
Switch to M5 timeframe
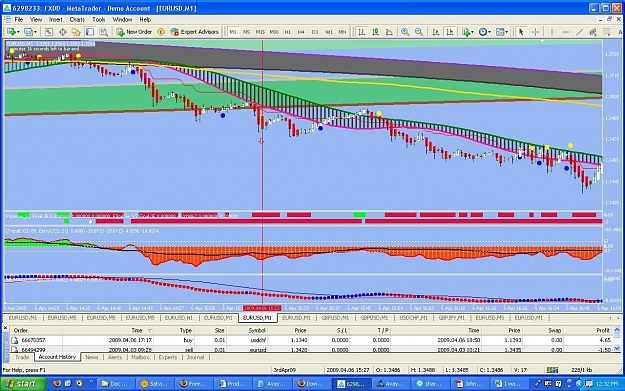coord(246,32)
